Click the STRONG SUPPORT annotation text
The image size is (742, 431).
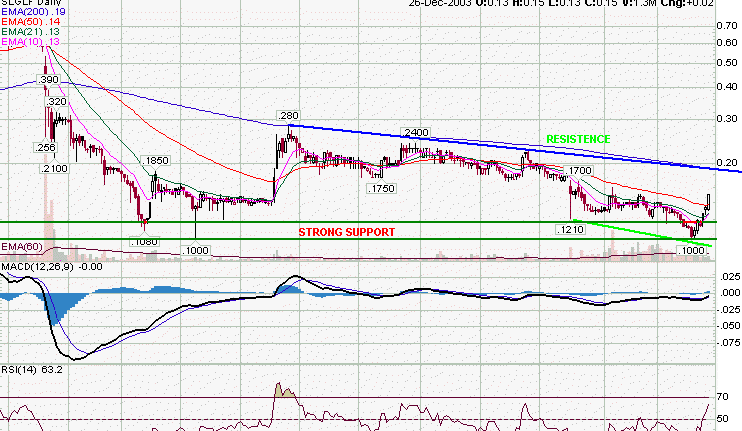(x=346, y=232)
